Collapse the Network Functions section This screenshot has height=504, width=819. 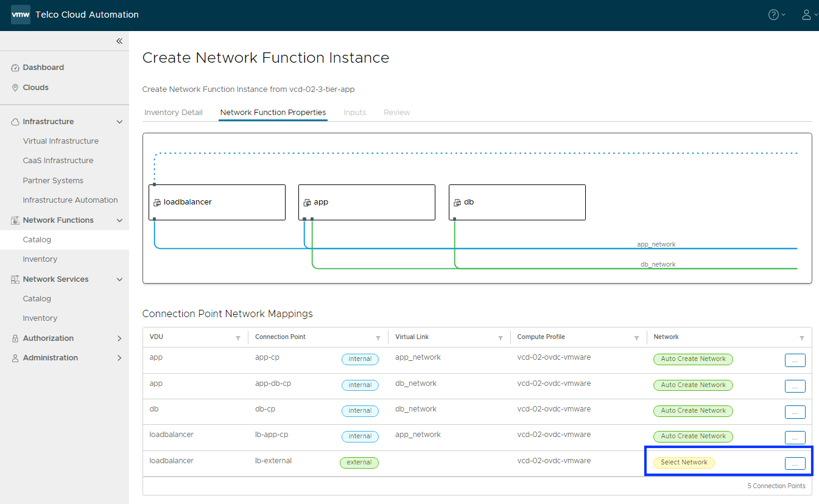click(x=119, y=220)
